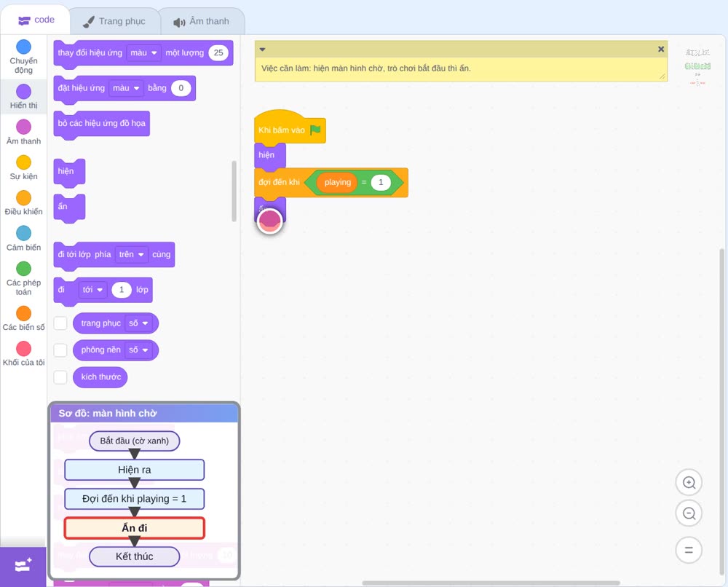Viewport: 728px width, 587px height.
Task: Select the Điều khiển category circle
Action: coord(23,198)
